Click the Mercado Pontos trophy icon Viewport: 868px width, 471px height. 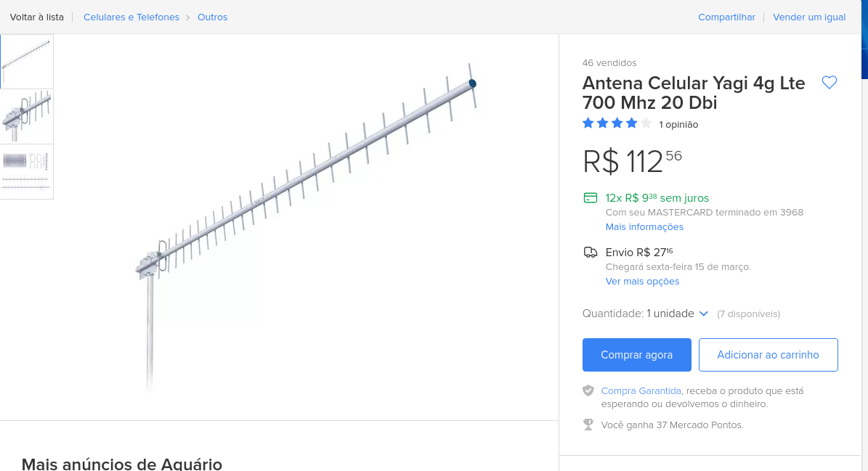click(588, 425)
